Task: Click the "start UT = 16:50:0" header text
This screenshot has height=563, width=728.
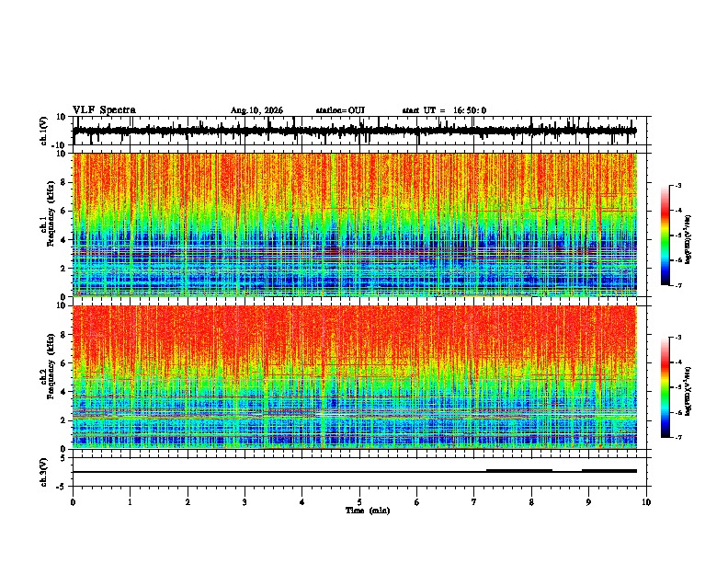Action: coord(444,110)
